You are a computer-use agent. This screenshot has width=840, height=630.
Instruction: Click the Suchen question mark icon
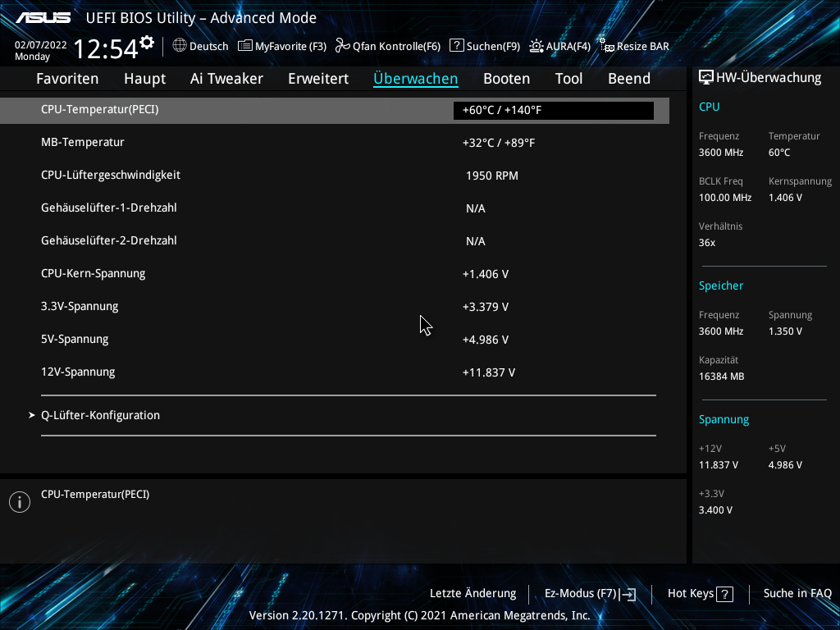(456, 46)
